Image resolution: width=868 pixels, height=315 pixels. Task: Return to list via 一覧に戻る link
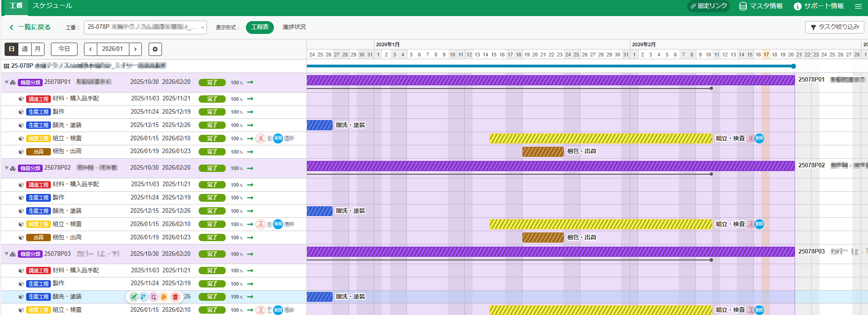pyautogui.click(x=30, y=28)
